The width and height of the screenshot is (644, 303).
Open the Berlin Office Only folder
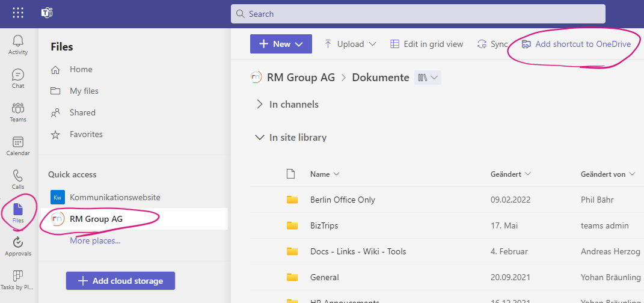click(x=343, y=200)
